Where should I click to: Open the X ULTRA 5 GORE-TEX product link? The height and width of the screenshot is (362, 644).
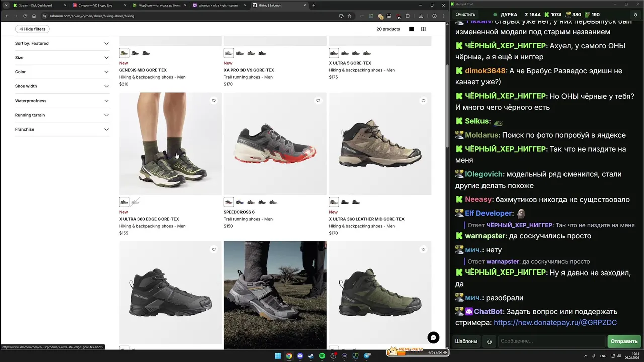click(x=350, y=63)
